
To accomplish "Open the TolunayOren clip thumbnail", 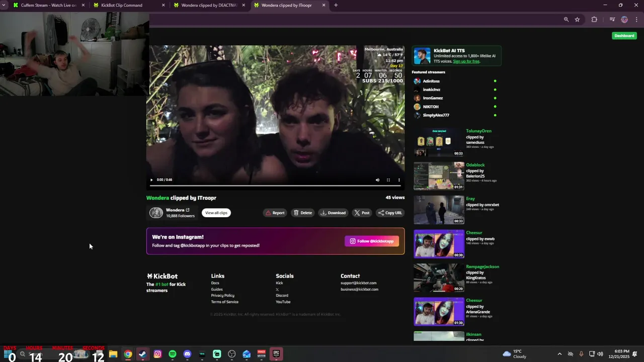I will (x=439, y=142).
